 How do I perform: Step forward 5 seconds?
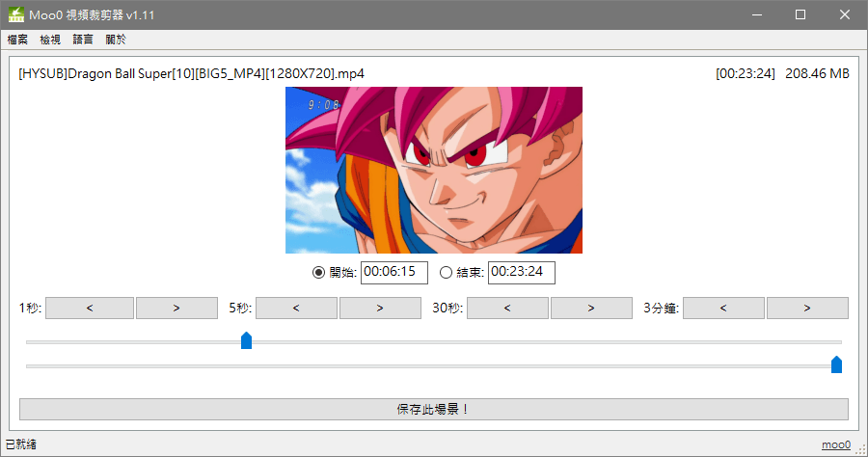pos(380,308)
